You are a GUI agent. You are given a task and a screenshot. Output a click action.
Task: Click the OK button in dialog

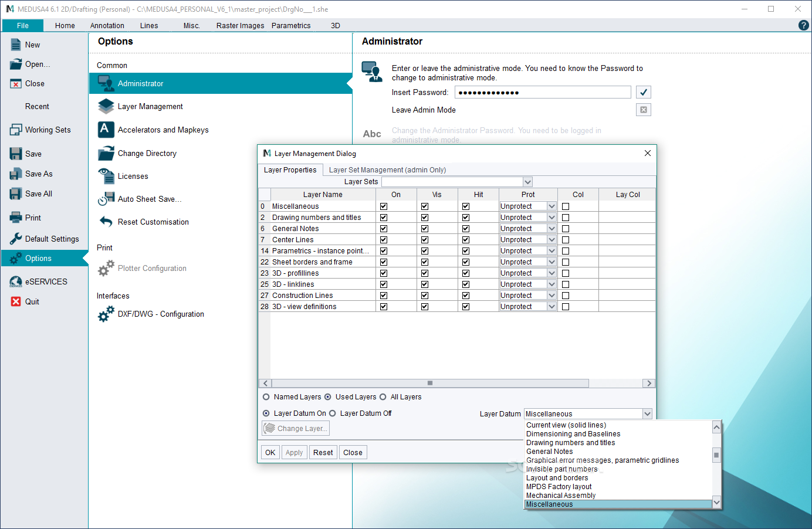click(270, 452)
